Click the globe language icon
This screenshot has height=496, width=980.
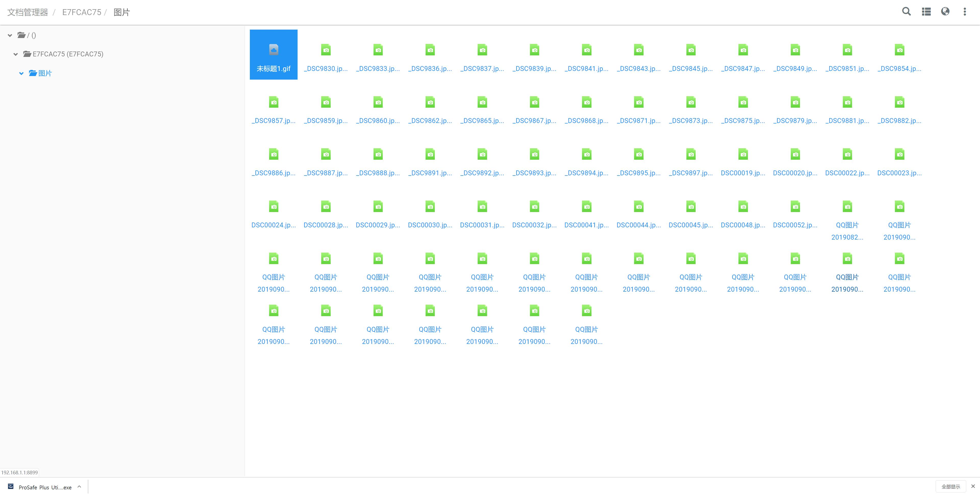(x=945, y=11)
